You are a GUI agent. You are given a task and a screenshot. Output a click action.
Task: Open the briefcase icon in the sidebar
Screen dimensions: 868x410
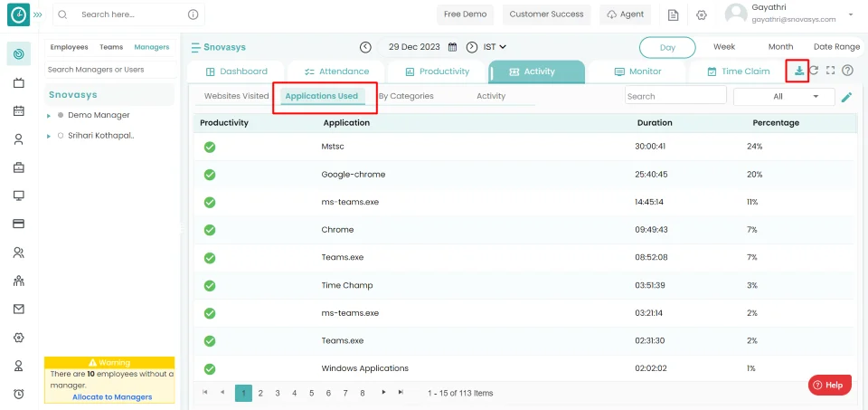(19, 167)
